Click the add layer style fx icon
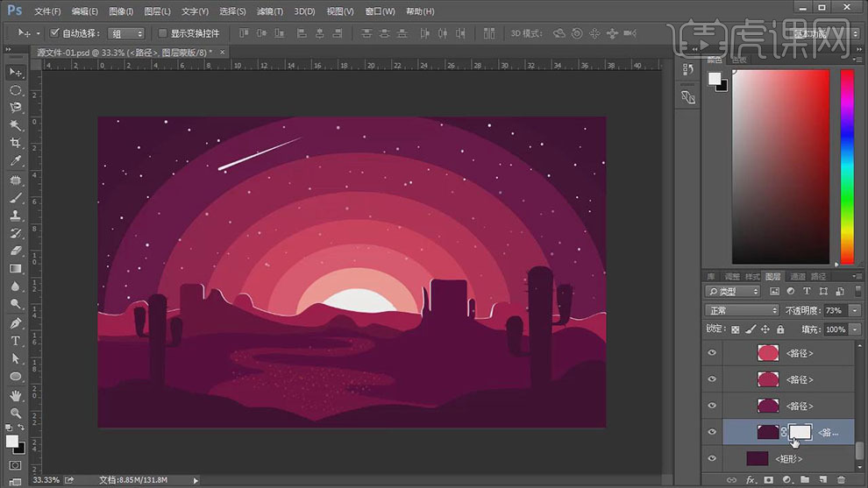The height and width of the screenshot is (488, 868). click(751, 480)
